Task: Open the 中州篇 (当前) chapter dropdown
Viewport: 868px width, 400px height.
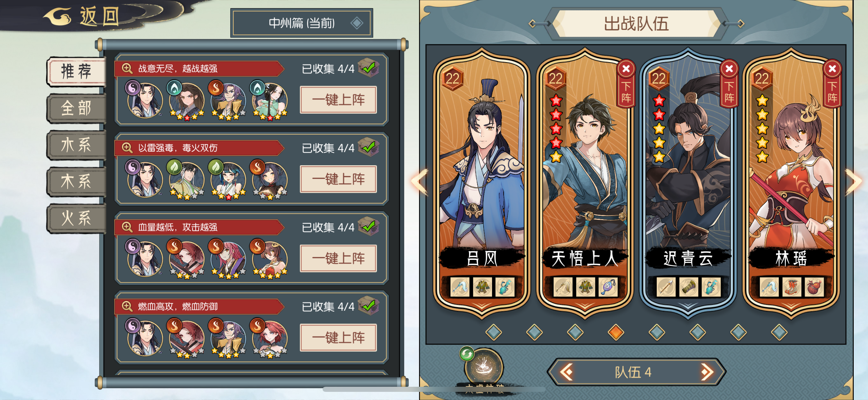Action: (x=302, y=23)
